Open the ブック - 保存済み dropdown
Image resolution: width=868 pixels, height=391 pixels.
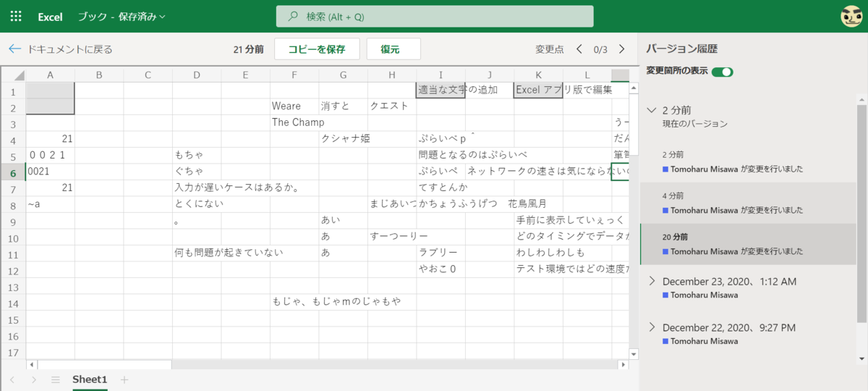pyautogui.click(x=122, y=16)
